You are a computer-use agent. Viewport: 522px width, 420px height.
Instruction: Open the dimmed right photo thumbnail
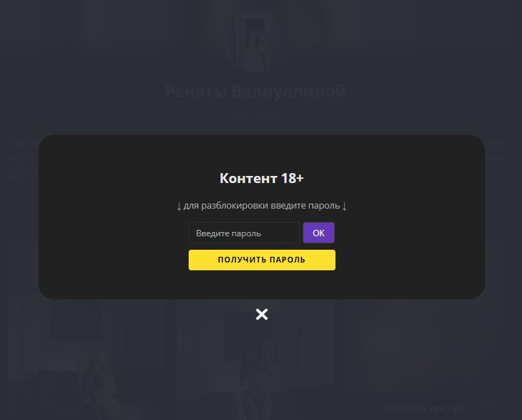coord(424,360)
